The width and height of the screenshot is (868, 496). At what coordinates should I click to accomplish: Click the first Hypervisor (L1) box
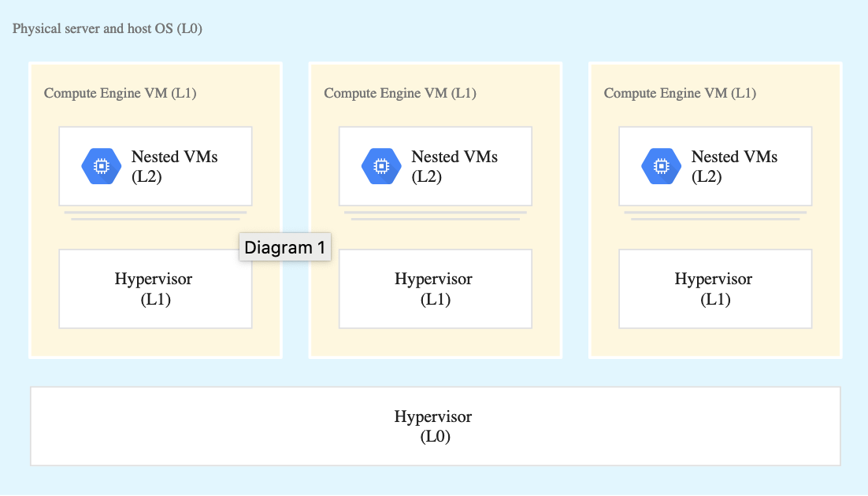(155, 289)
